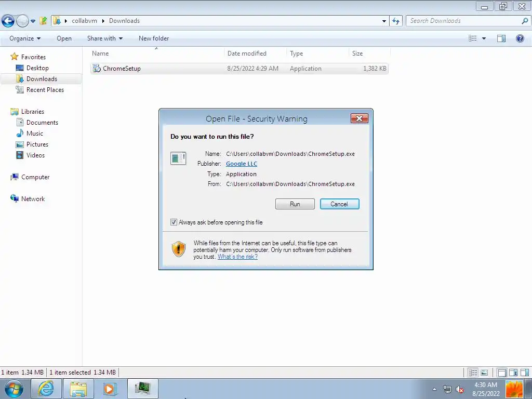532x399 pixels.
Task: Click the Windows Start button
Action: 14,389
